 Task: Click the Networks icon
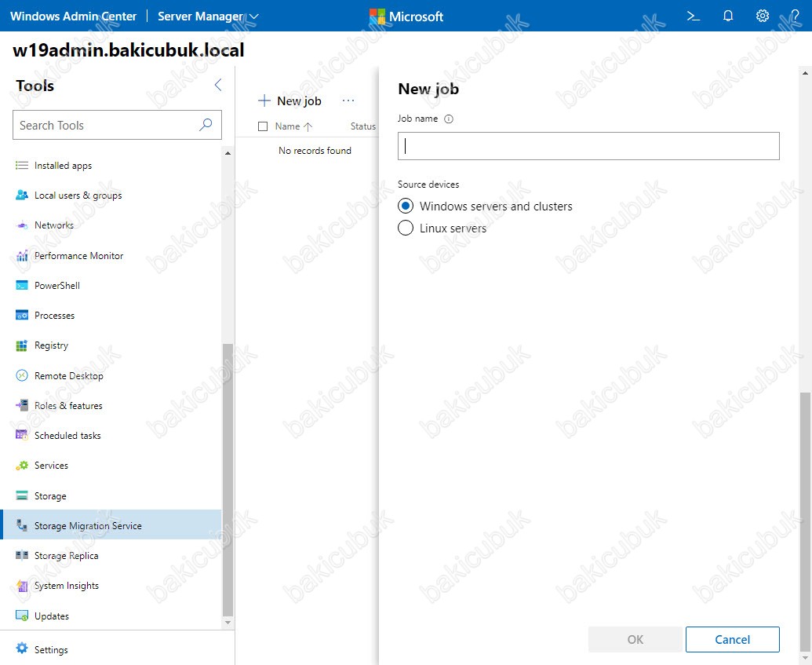pyautogui.click(x=22, y=225)
